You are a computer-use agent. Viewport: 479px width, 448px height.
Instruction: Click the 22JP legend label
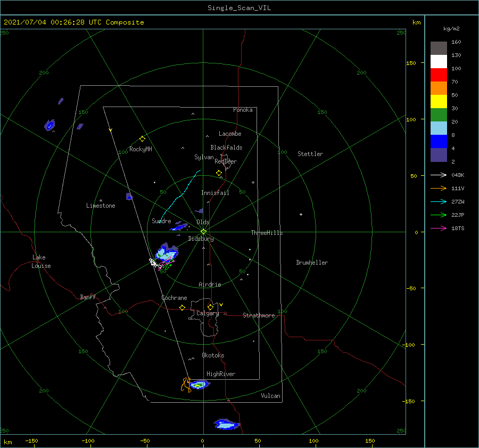pyautogui.click(x=458, y=215)
